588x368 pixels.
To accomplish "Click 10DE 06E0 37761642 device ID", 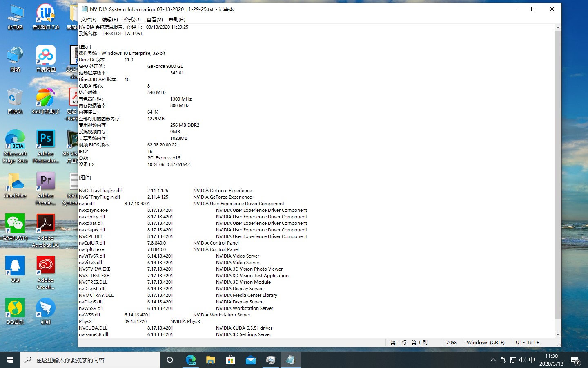I will pos(168,164).
